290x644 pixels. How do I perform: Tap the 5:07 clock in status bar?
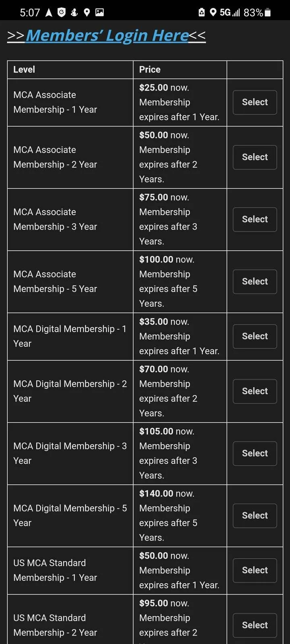coord(30,12)
